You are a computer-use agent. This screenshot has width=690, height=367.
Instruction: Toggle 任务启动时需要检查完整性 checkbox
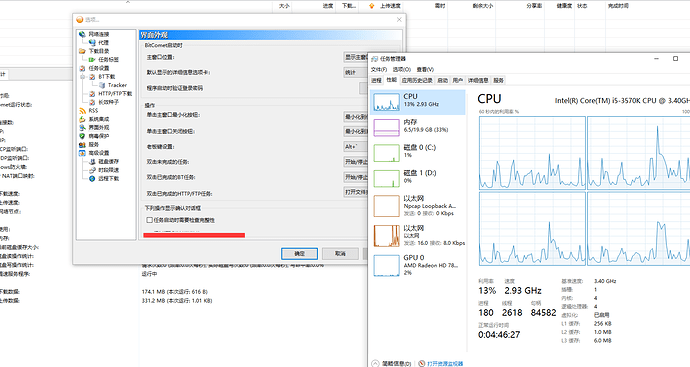[x=150, y=220]
